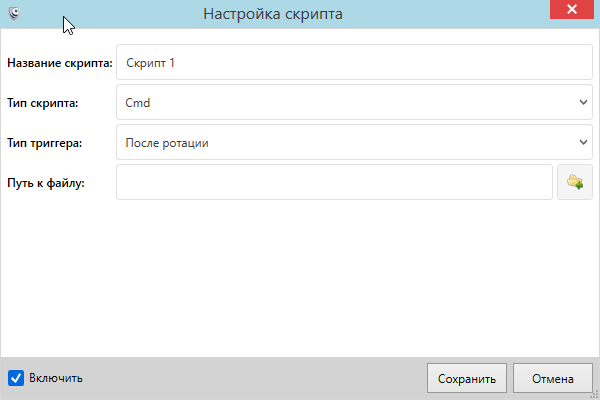Viewport: 600px width, 400px height.
Task: Click the arrow of the Тип скрипта combo box
Action: pos(583,102)
